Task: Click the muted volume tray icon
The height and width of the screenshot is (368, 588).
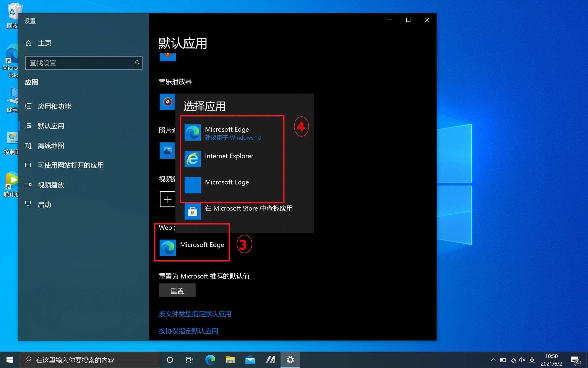Action: pyautogui.click(x=522, y=360)
